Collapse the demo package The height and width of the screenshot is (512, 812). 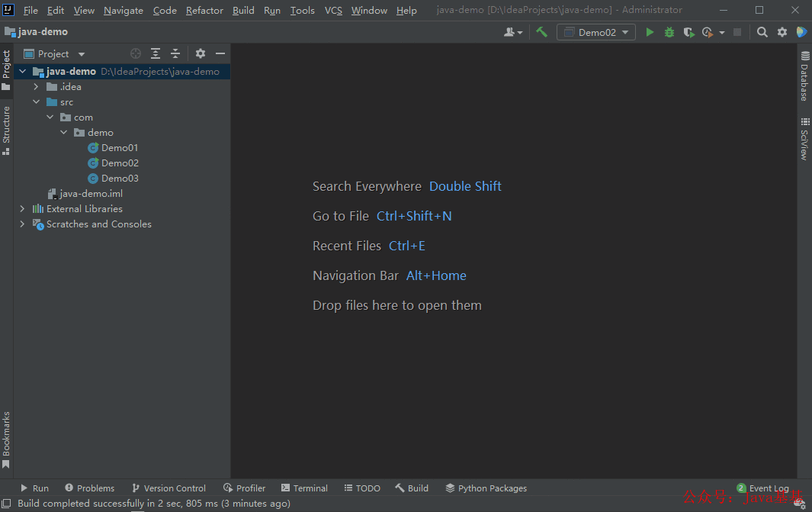[x=64, y=132]
